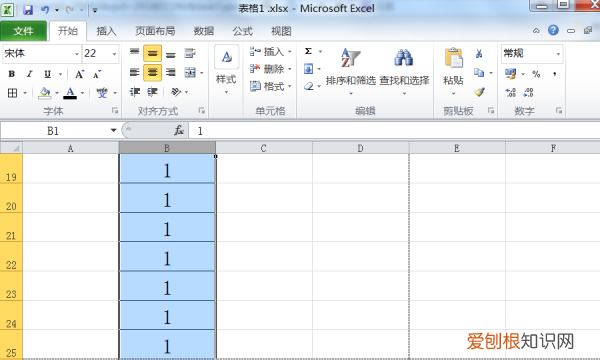Open the Fill Color dropdown arrow
This screenshot has height=360, width=600.
(57, 93)
